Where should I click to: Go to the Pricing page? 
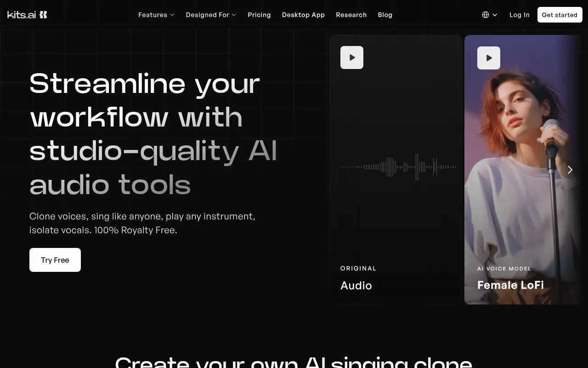(259, 15)
